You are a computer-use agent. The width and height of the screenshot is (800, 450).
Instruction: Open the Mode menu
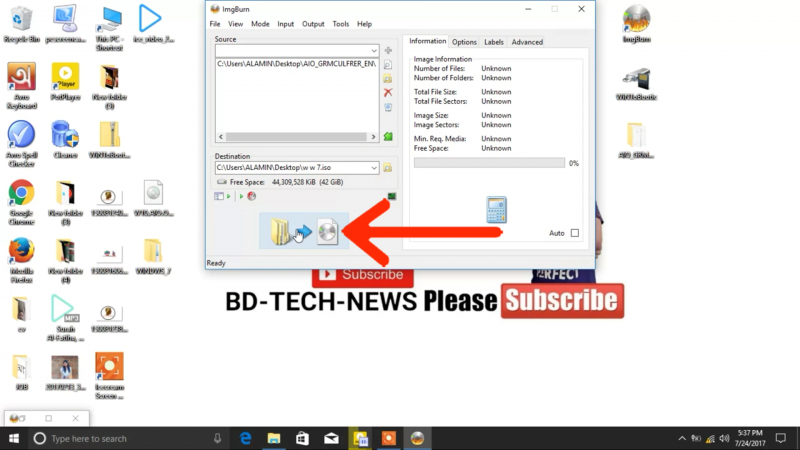point(260,24)
